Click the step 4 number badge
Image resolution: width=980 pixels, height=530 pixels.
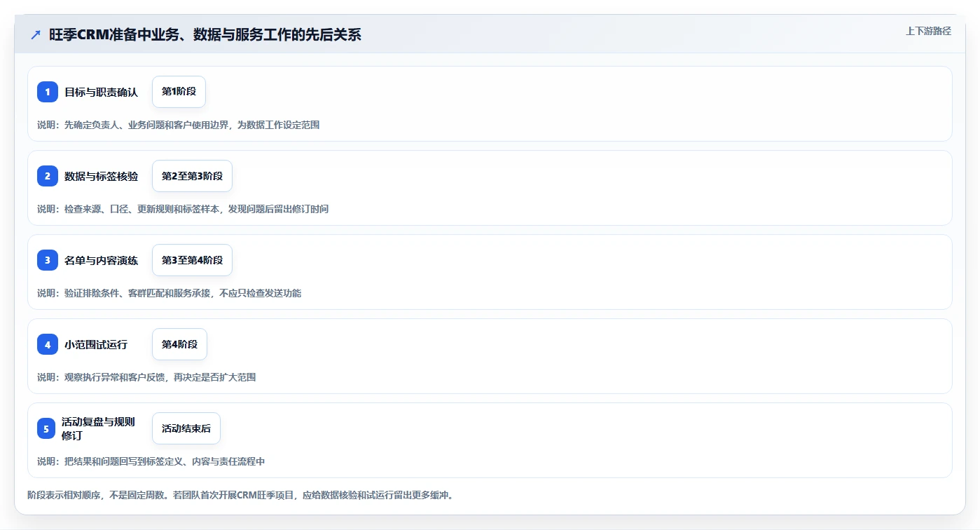point(48,344)
